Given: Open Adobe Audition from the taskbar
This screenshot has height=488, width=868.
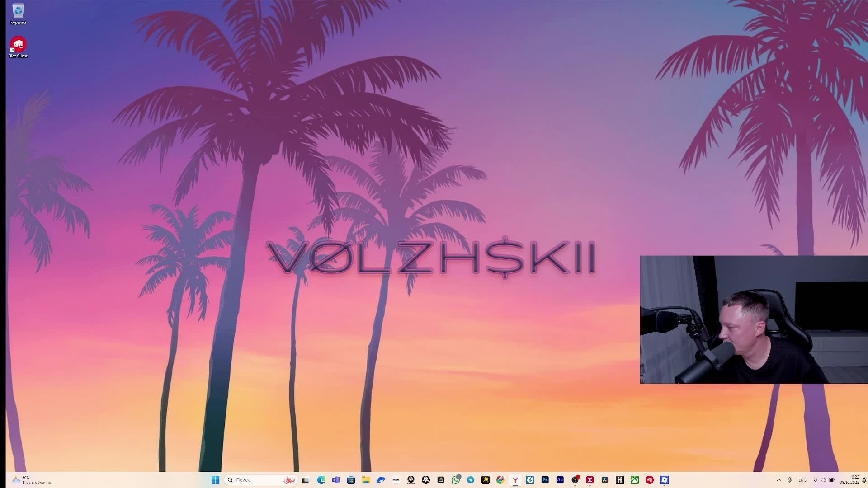Looking at the screenshot, I should coord(560,480).
